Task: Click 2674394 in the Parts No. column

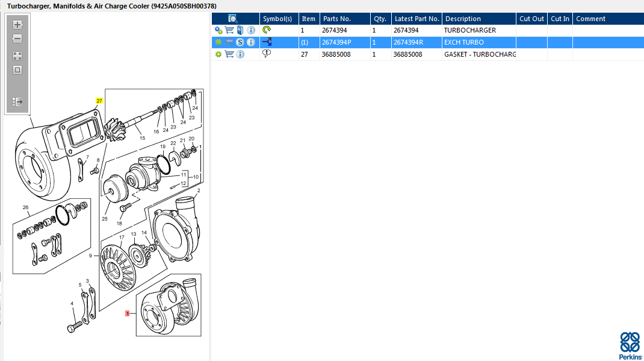Action: tap(334, 30)
